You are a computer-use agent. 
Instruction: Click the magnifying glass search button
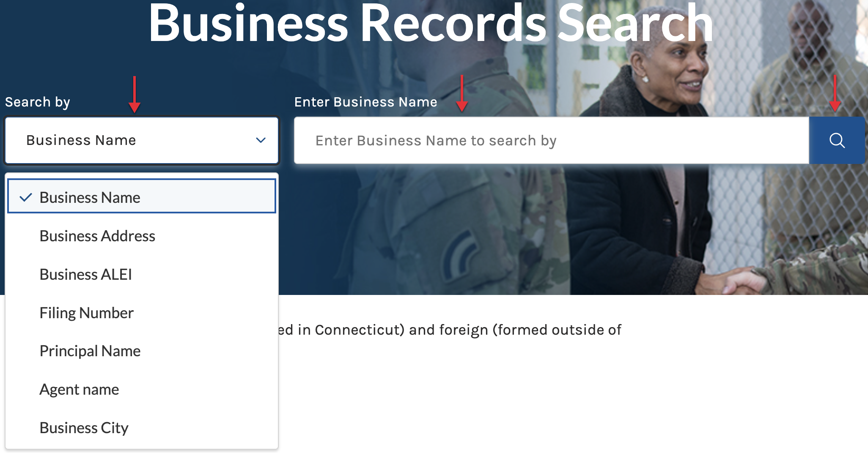[837, 140]
